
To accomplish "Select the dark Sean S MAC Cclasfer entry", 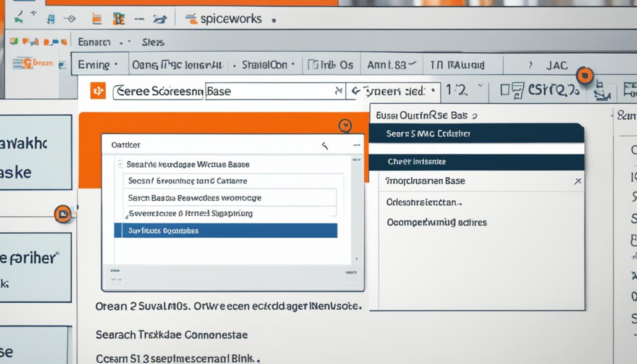I will [476, 133].
